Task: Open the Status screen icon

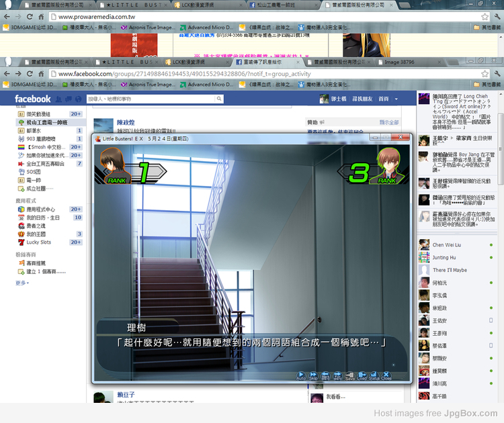Action: click(x=374, y=376)
